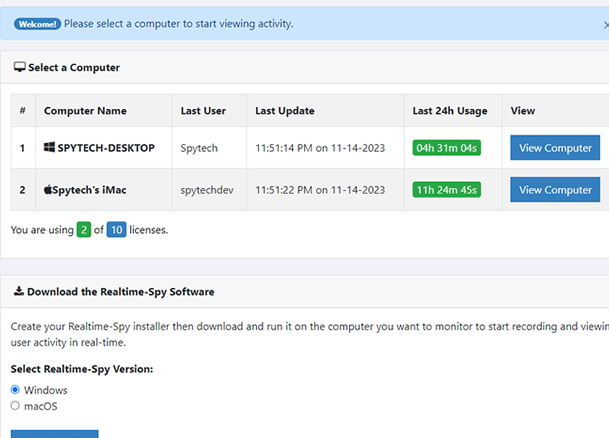609x438 pixels.
Task: Click the blue 10 licenses badge
Action: coord(117,230)
